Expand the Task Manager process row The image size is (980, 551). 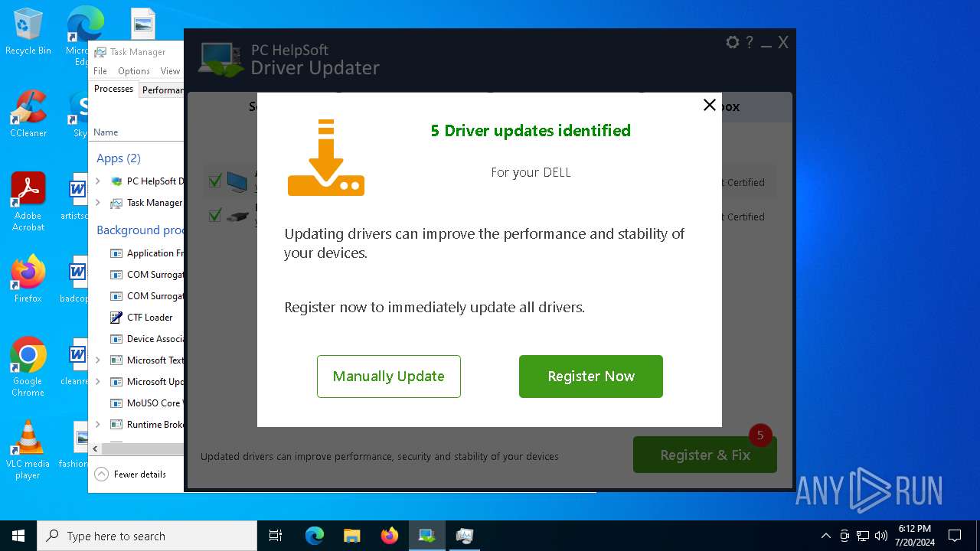[x=98, y=203]
